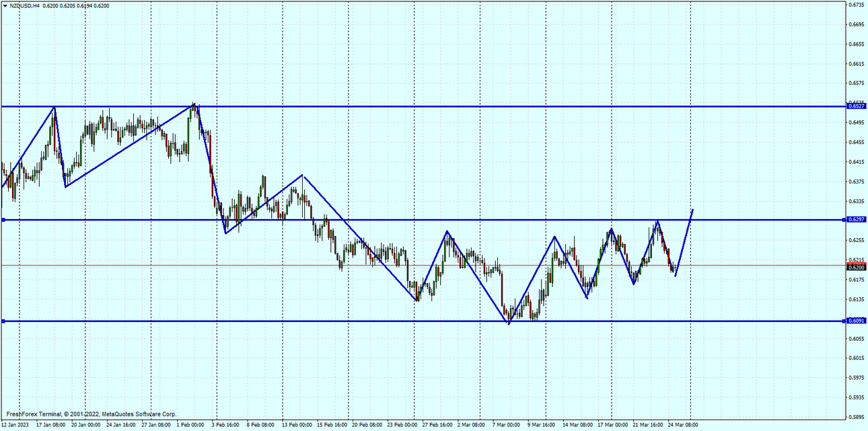Click the 15 Feb 16:00 time axis label

(x=332, y=425)
